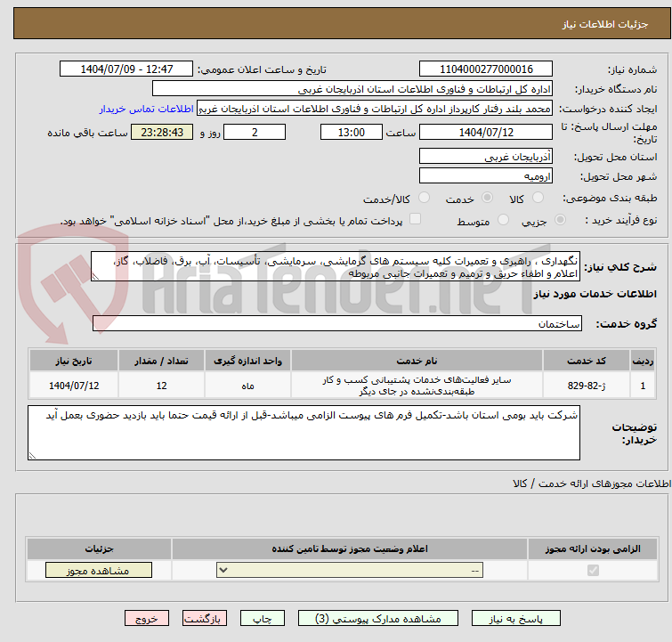Click the remaining days field showing 2
The width and height of the screenshot is (672, 642).
click(x=255, y=132)
